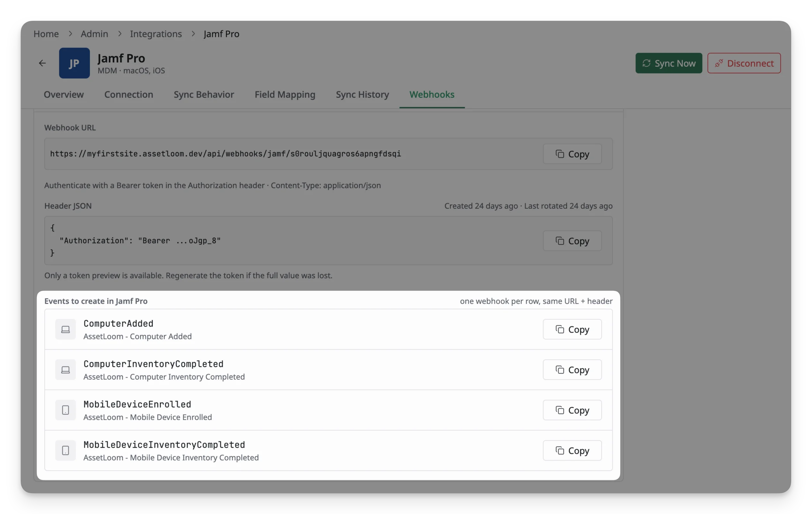Disconnect the Jamf Pro integration
Screen dimensions: 812x514
coord(744,63)
